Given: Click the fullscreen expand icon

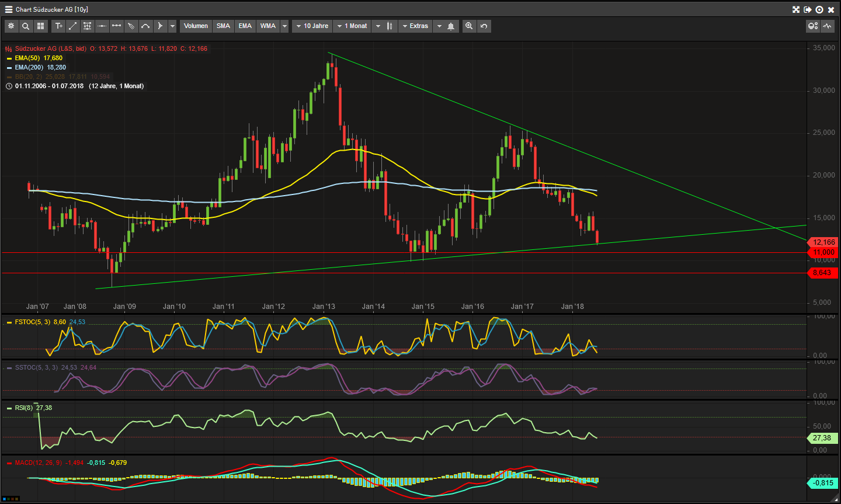Looking at the screenshot, I should [795, 9].
